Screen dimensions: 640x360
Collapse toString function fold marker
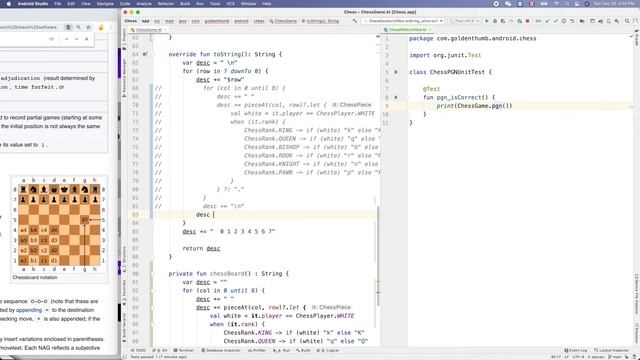point(153,54)
